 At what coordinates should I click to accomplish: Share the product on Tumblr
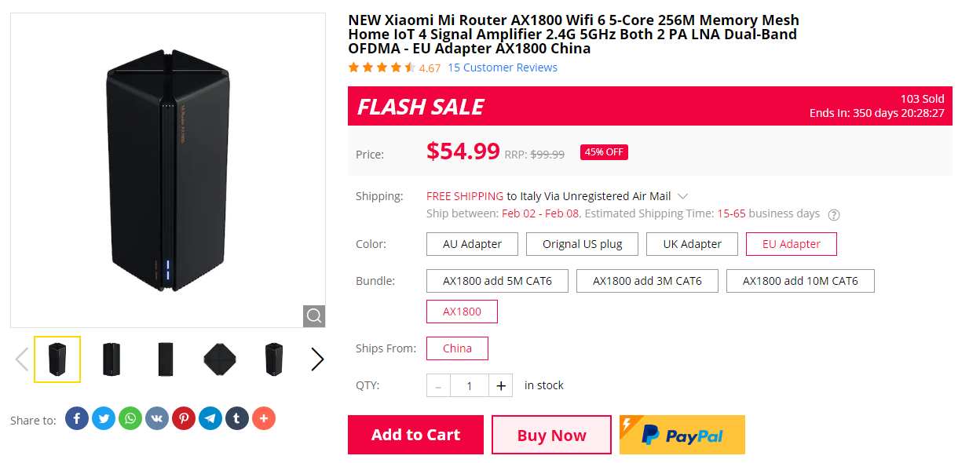click(236, 418)
